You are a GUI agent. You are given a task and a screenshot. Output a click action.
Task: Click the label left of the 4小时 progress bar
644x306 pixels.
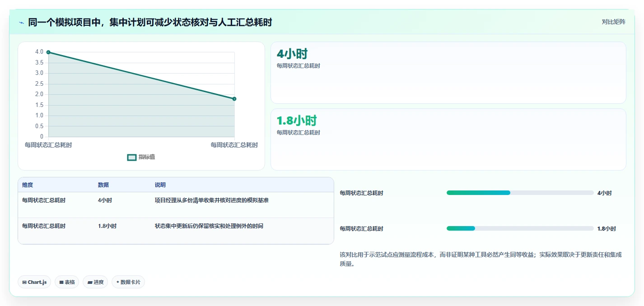point(361,193)
